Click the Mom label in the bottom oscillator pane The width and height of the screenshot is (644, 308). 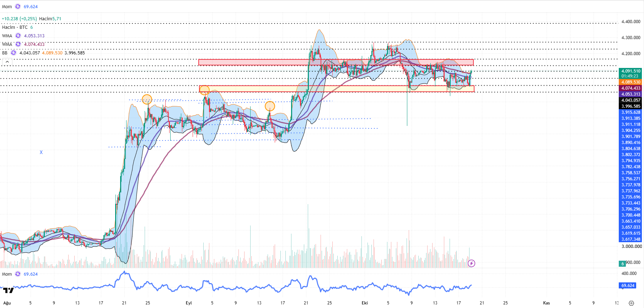(x=7, y=274)
